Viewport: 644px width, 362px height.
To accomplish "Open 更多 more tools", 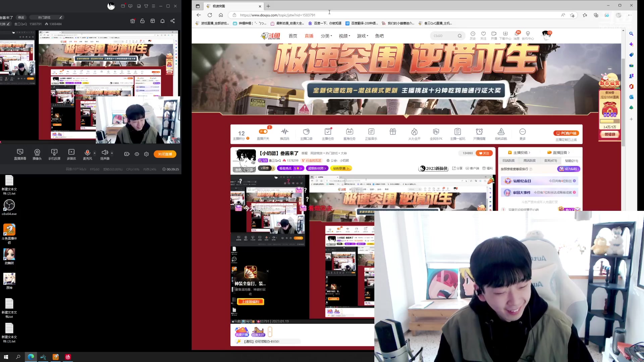I will point(523,134).
